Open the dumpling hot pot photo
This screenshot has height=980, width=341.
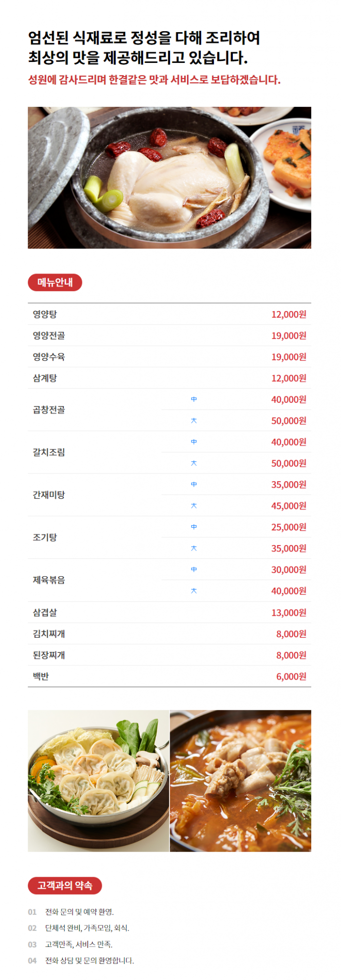(x=98, y=781)
